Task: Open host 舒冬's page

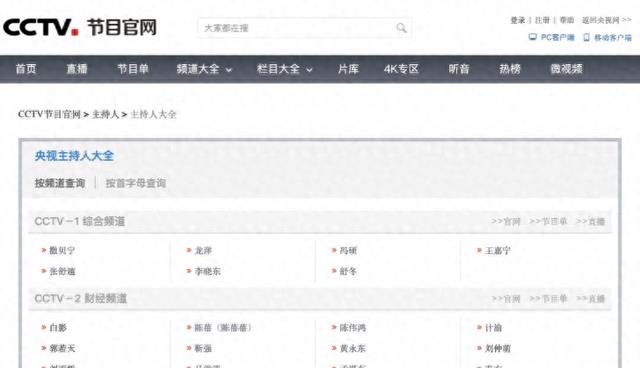Action: tap(349, 271)
